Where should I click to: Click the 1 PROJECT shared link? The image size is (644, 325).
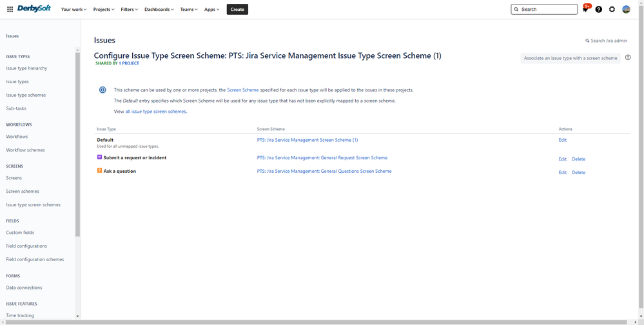click(x=128, y=63)
